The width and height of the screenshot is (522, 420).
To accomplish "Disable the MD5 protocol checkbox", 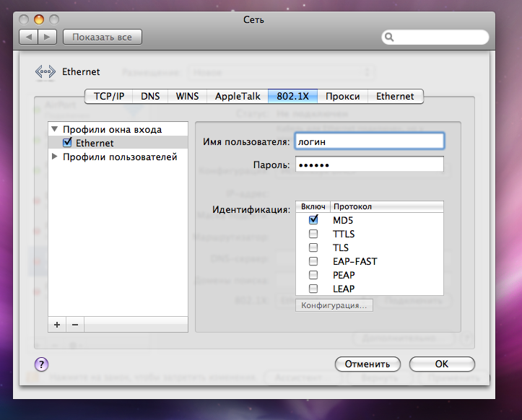I will (x=313, y=219).
